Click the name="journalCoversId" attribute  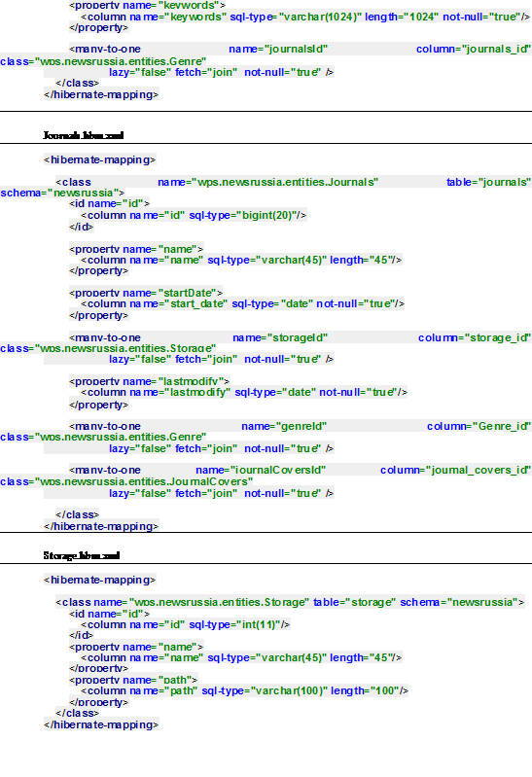tap(261, 470)
